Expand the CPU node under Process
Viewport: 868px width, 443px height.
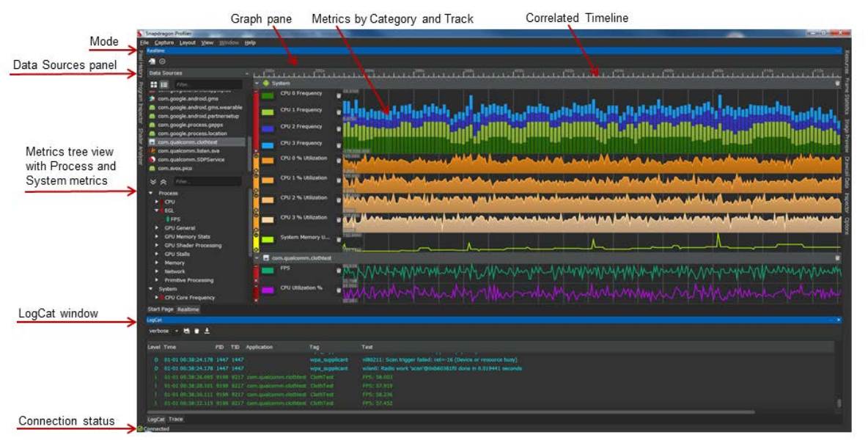coord(157,202)
